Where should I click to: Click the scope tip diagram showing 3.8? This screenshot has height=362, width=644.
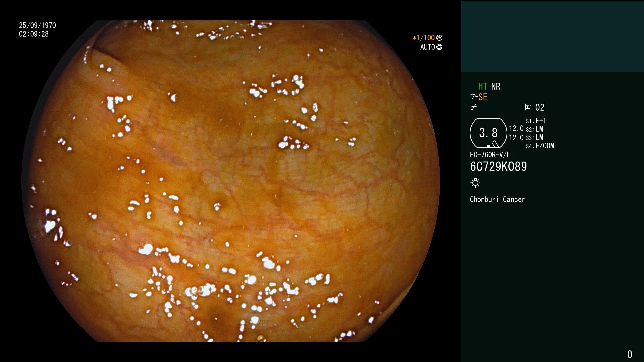(488, 133)
